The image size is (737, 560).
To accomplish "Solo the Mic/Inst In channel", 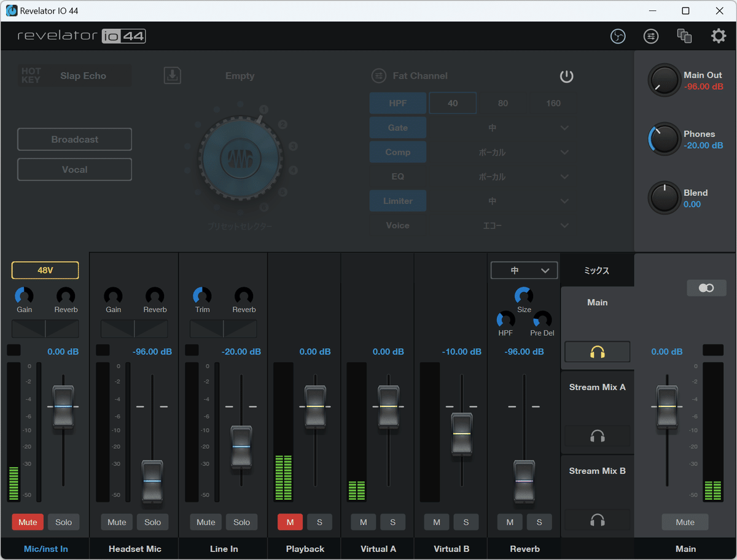I will click(64, 522).
